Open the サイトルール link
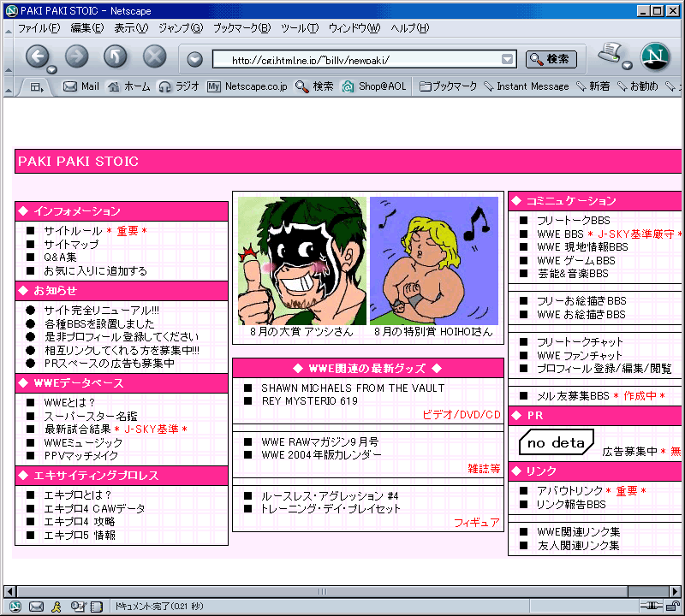Screen dimensions: 685x616 point(73,231)
